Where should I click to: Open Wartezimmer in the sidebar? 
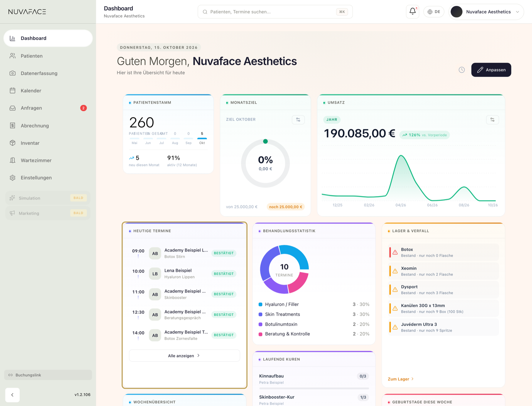(x=48, y=160)
